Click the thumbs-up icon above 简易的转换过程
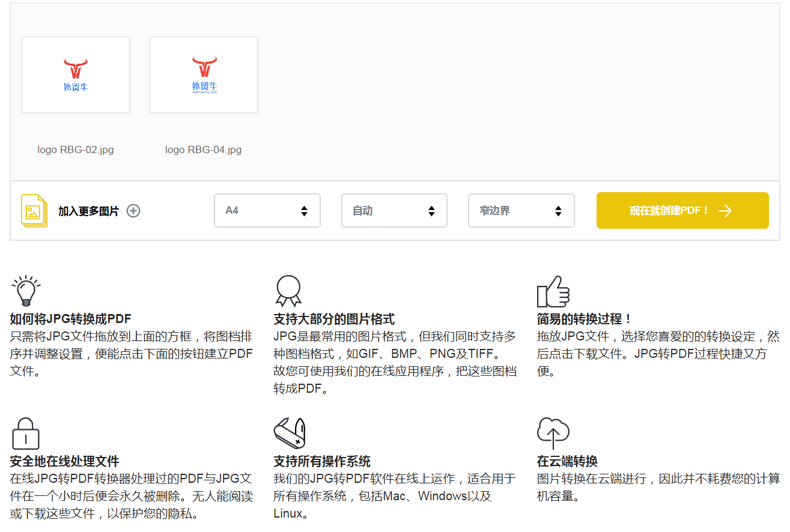790x532 pixels. click(x=553, y=292)
